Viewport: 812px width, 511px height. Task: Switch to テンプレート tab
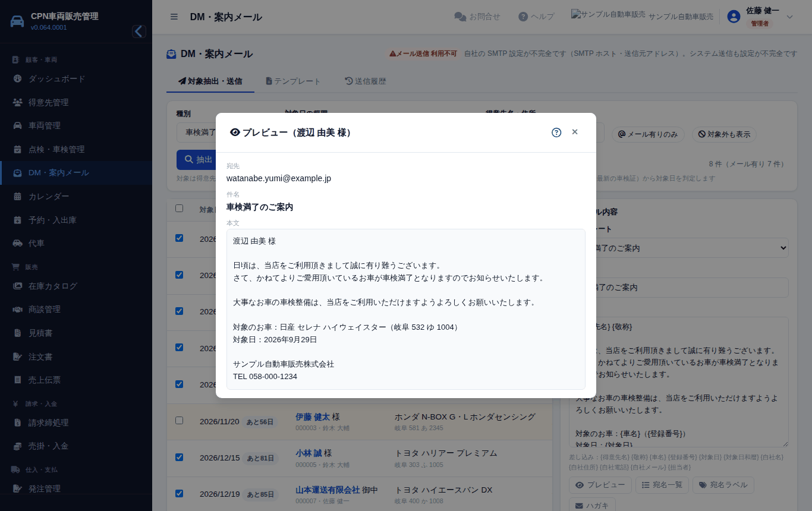[x=293, y=81]
